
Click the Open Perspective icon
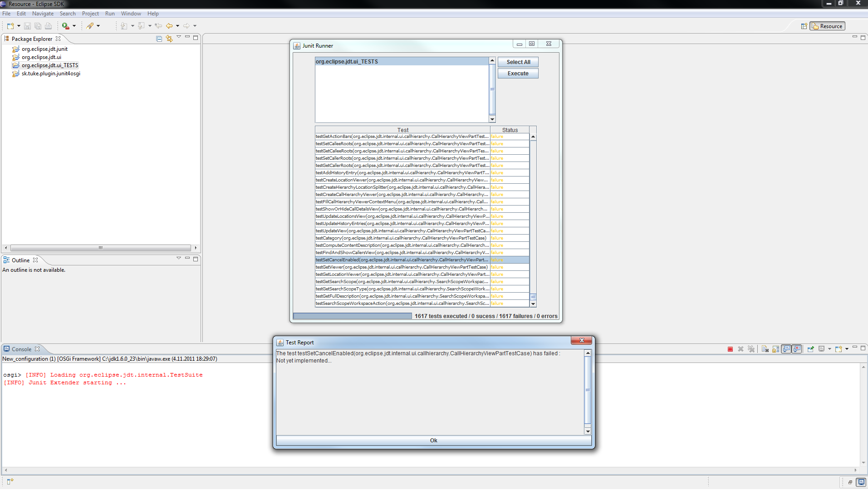point(804,26)
